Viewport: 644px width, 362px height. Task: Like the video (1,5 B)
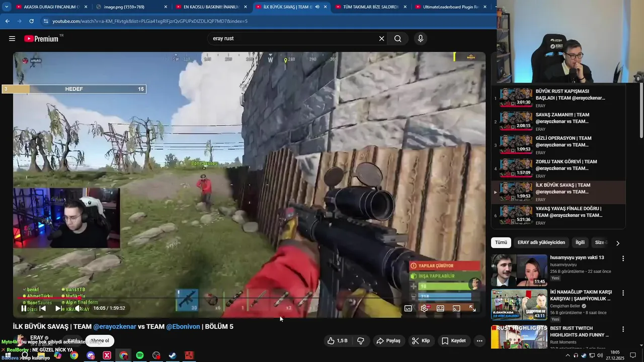click(338, 341)
